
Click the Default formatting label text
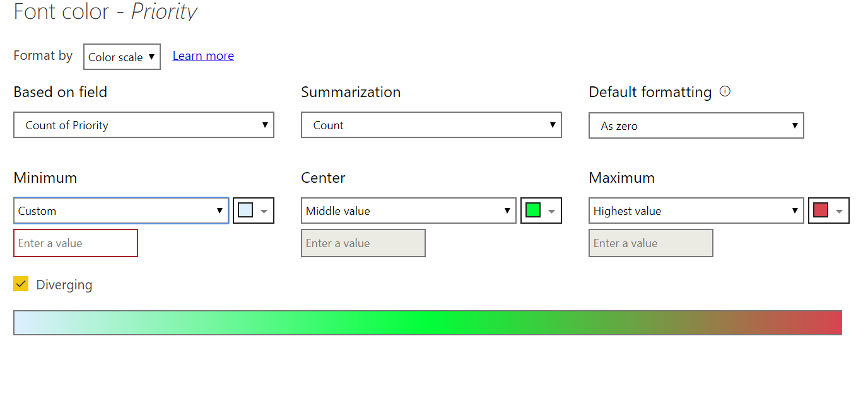pos(650,92)
